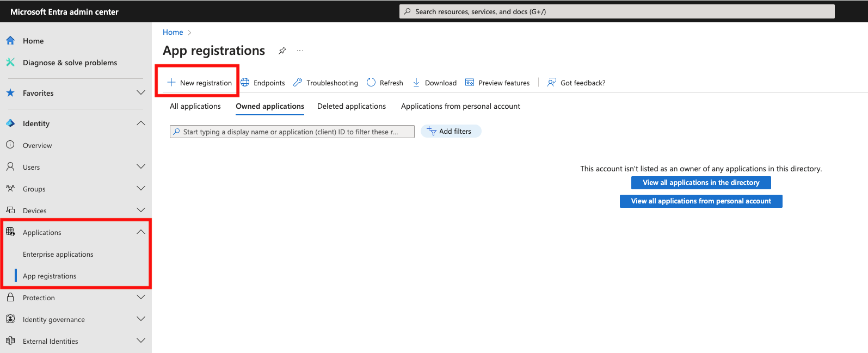The image size is (868, 353).
Task: Open Enterprise applications in sidebar
Action: (58, 254)
